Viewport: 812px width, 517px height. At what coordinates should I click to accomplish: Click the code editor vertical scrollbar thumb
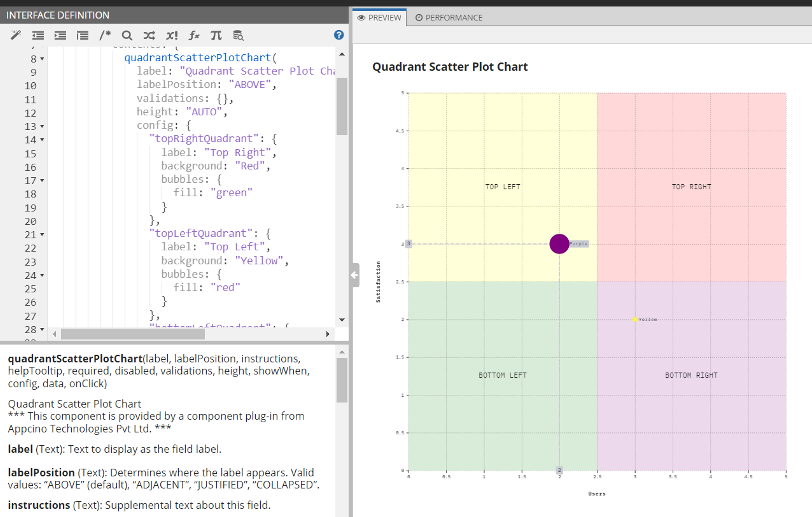(342, 106)
